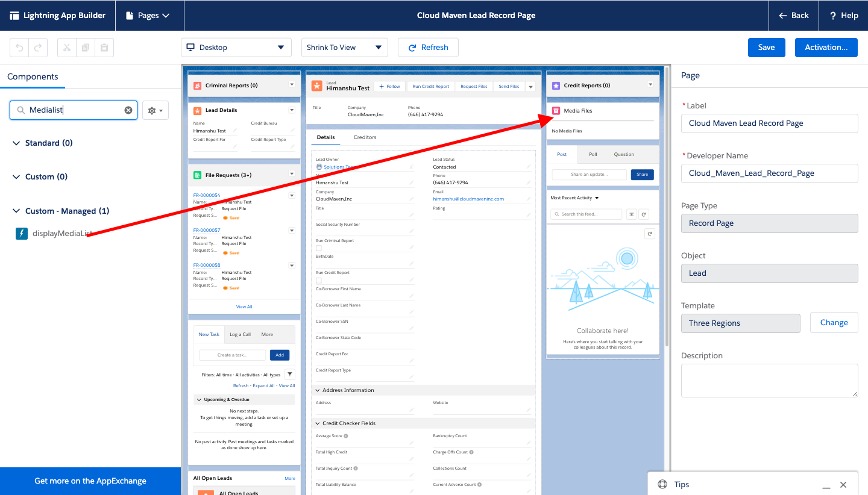Open the Most Recent Activity sort dropdown
868x495 pixels.
tap(574, 198)
